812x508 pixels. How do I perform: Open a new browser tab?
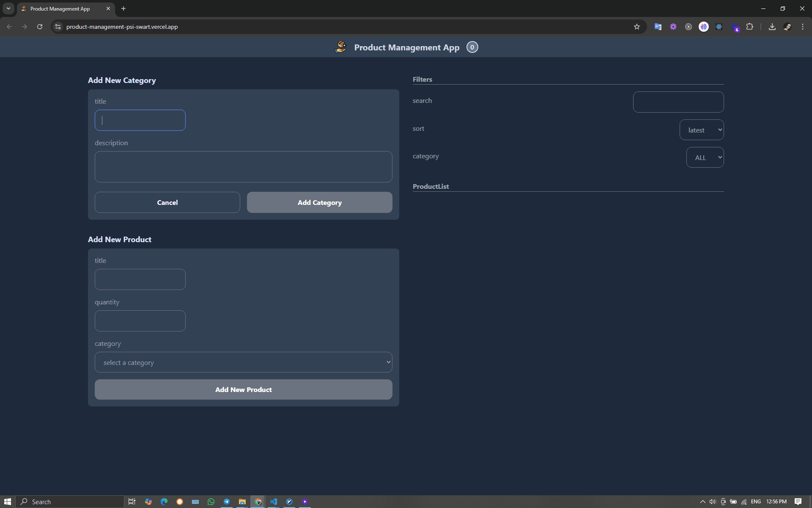pos(123,8)
